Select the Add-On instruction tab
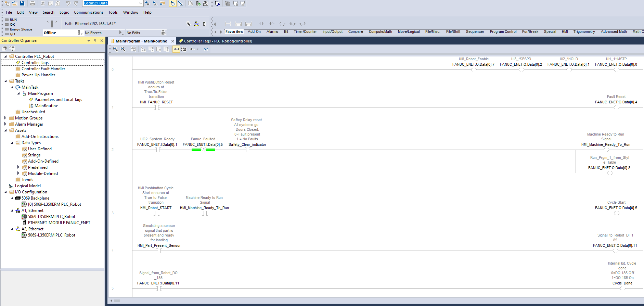Viewport: 644px width, 306px height. 254,31
